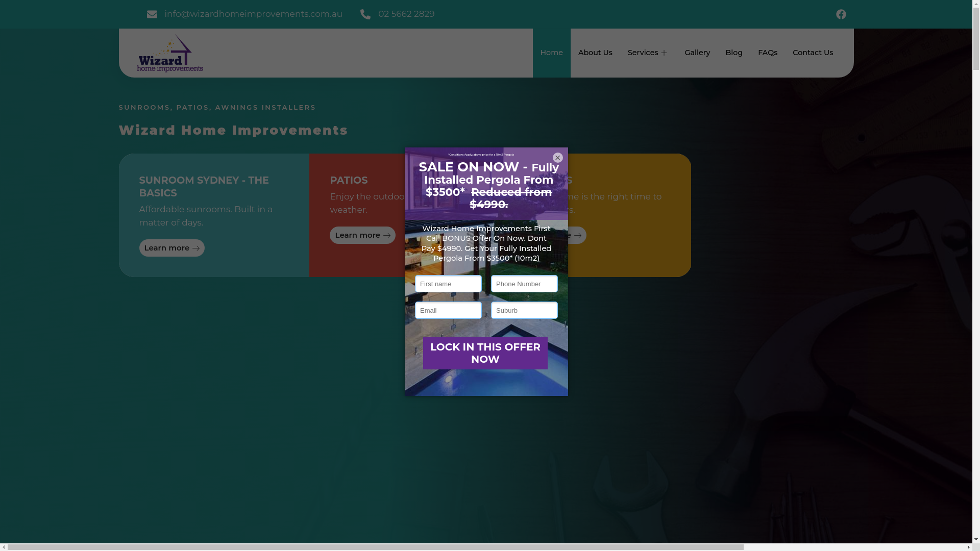Focus the First name field
Screen dimensions: 980x551
pos(448,284)
